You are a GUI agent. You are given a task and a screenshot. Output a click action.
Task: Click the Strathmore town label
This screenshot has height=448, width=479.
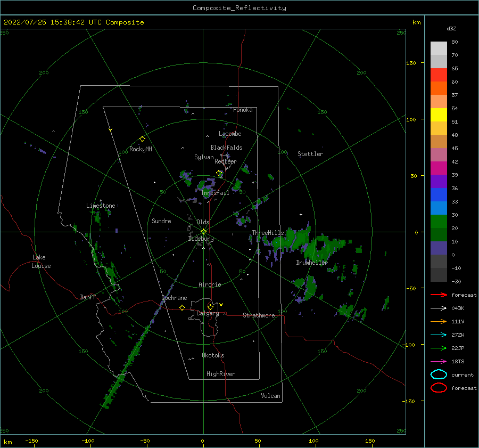[x=259, y=315]
